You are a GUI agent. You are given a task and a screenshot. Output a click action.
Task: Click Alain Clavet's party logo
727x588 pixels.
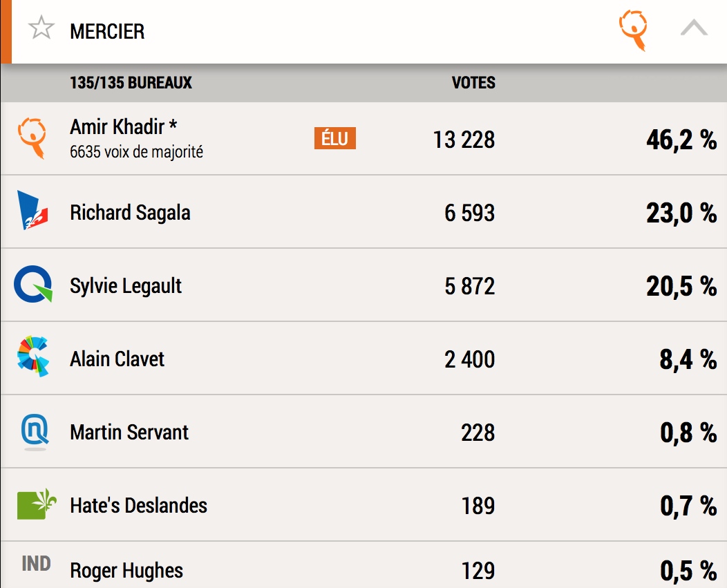click(x=32, y=358)
